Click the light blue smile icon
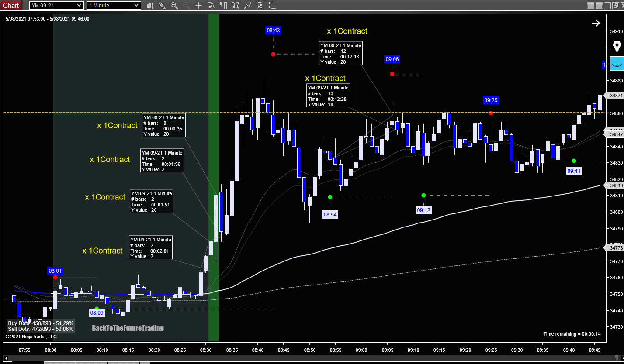 pyautogui.click(x=617, y=64)
